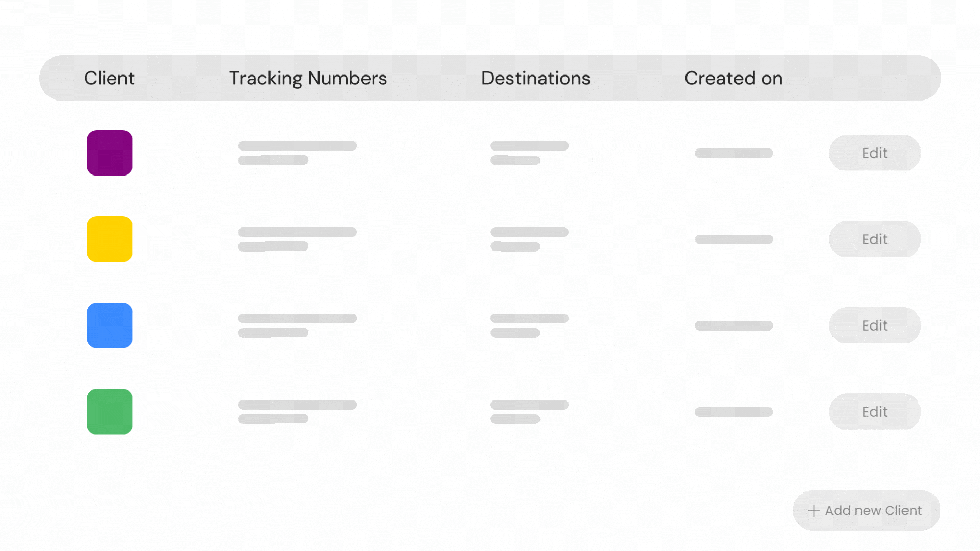This screenshot has width=980, height=551.
Task: Edit the purple client row
Action: click(874, 153)
